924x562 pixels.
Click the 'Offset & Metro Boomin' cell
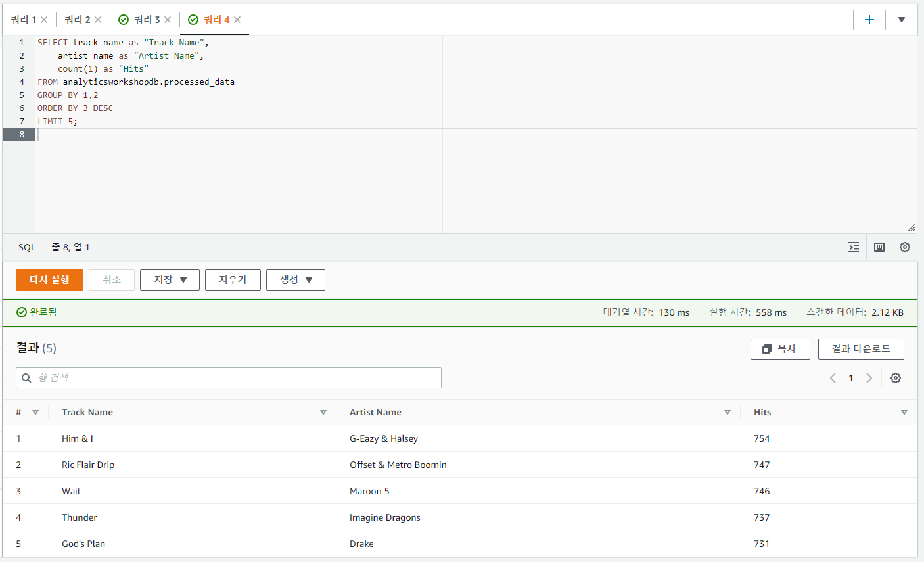(x=398, y=465)
